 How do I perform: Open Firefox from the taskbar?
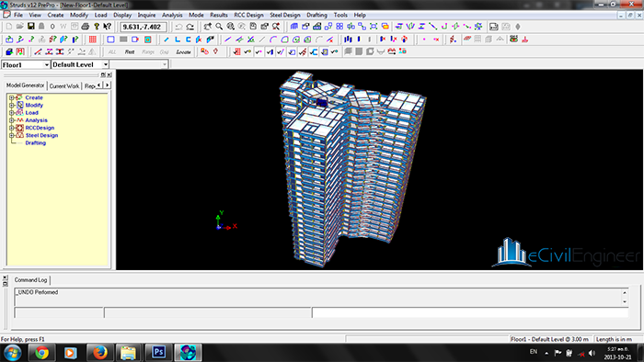pos(99,353)
